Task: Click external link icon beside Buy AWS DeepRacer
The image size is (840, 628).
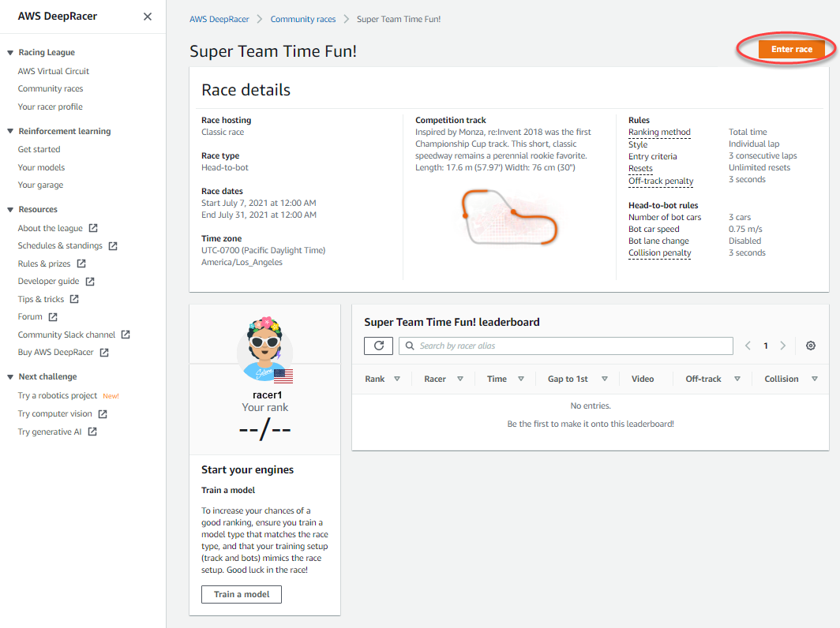Action: pos(104,353)
